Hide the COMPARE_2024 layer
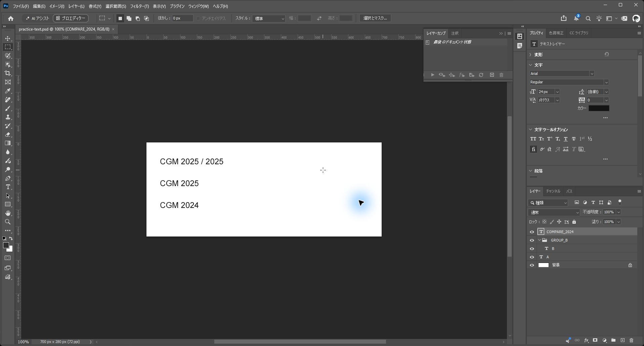This screenshot has height=346, width=644. click(532, 232)
